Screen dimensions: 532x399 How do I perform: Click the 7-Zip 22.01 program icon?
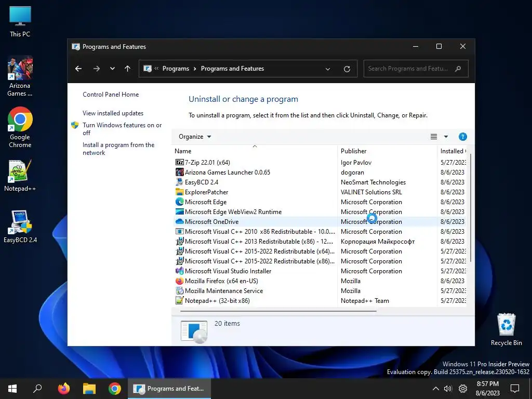179,162
